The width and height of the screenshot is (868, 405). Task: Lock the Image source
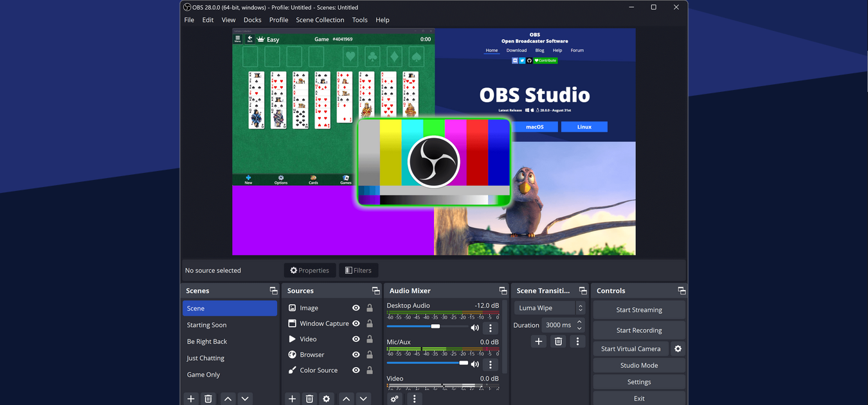[370, 308]
